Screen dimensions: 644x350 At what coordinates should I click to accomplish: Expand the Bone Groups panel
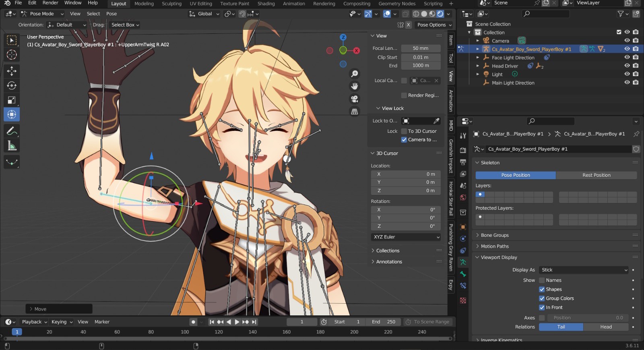pyautogui.click(x=494, y=235)
